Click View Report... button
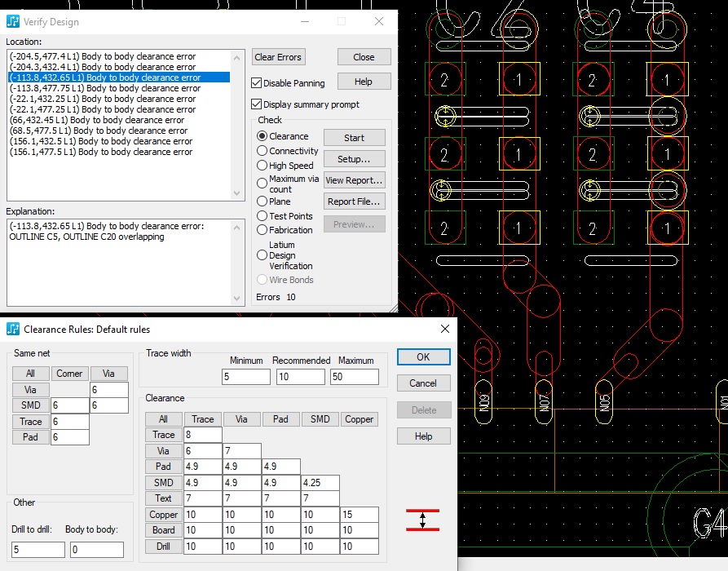 point(354,180)
